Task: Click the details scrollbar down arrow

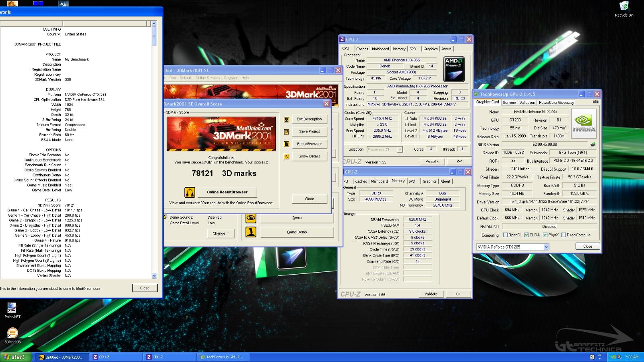Action: tap(154, 276)
